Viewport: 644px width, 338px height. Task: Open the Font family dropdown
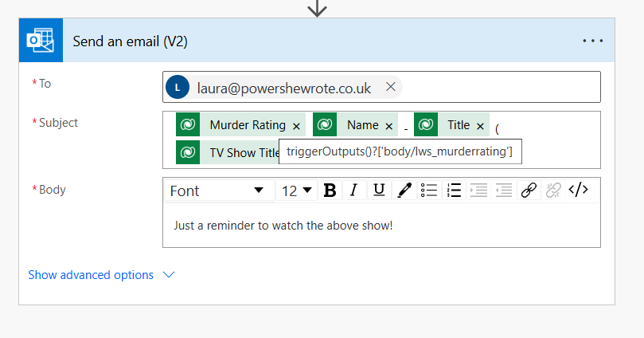[220, 191]
